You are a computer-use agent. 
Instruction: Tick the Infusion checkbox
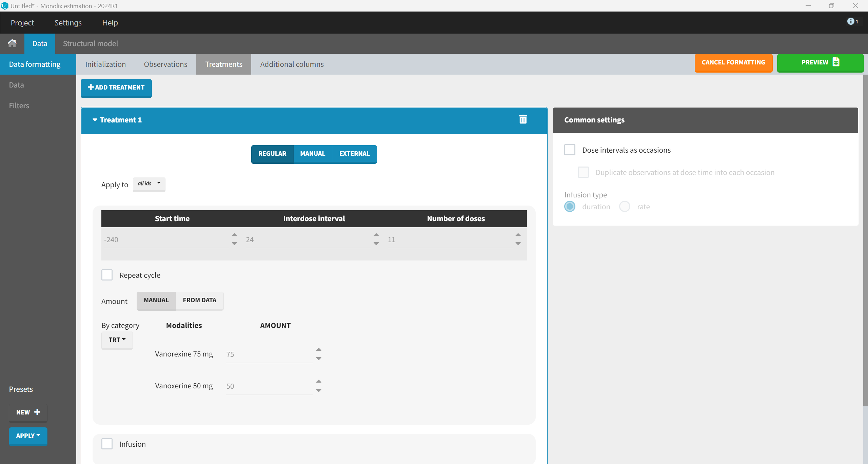pos(107,444)
